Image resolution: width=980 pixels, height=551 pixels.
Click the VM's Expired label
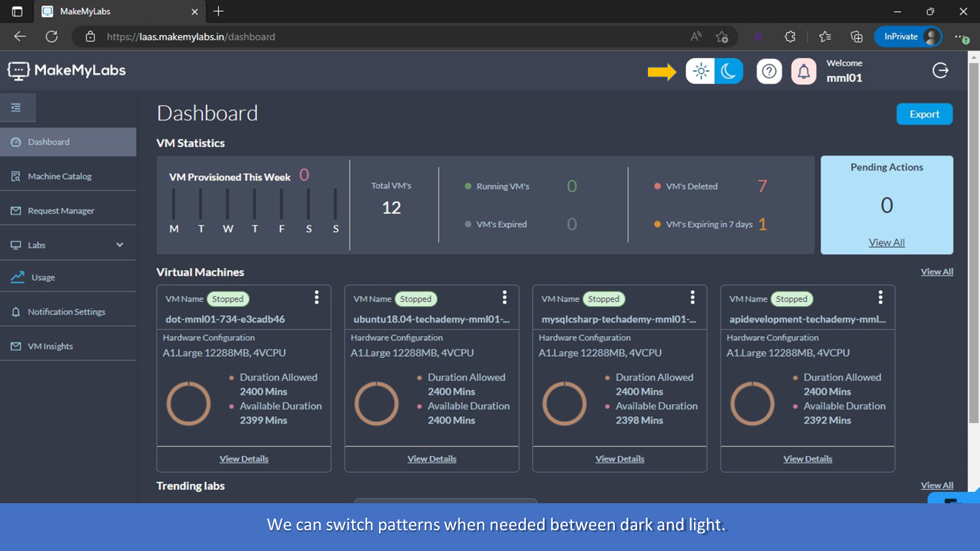502,225
